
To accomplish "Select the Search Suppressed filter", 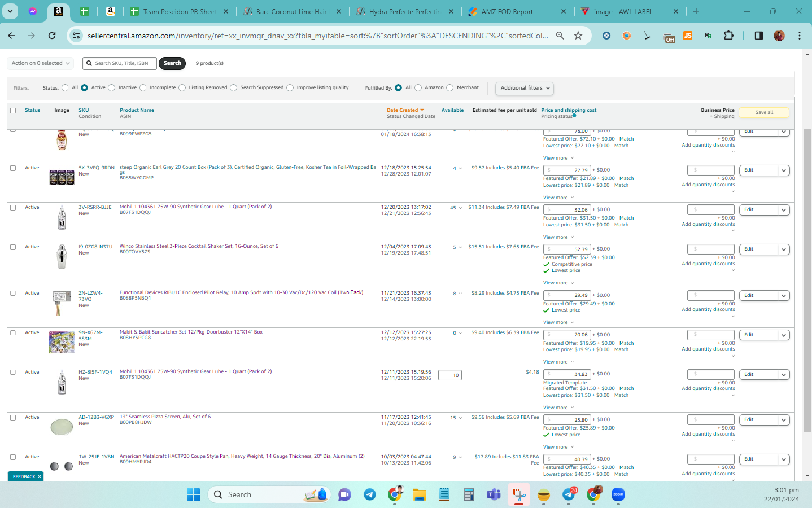I will tap(234, 88).
